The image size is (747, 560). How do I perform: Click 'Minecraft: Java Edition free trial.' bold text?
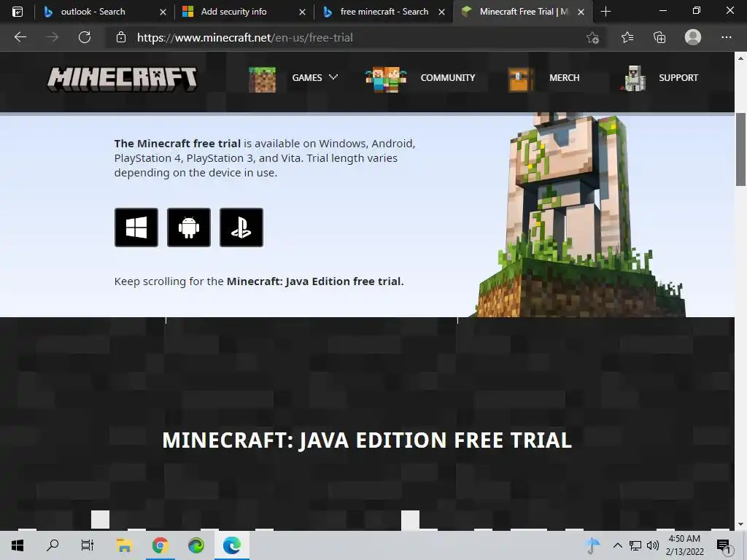coord(315,281)
